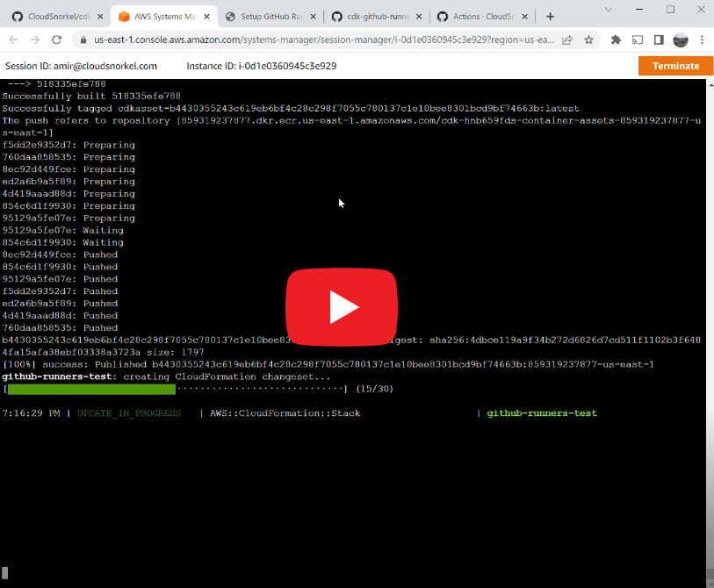Click the cast media icon in toolbar
Image resolution: width=714 pixels, height=588 pixels.
click(x=638, y=39)
